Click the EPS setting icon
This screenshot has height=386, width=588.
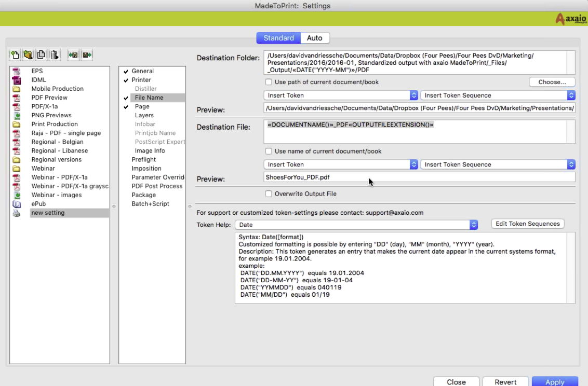click(x=17, y=71)
